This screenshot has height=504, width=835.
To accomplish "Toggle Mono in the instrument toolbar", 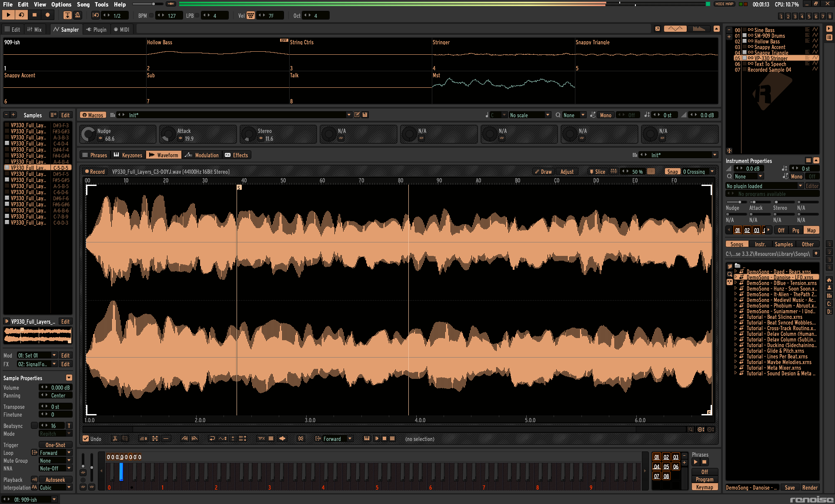I will point(606,115).
